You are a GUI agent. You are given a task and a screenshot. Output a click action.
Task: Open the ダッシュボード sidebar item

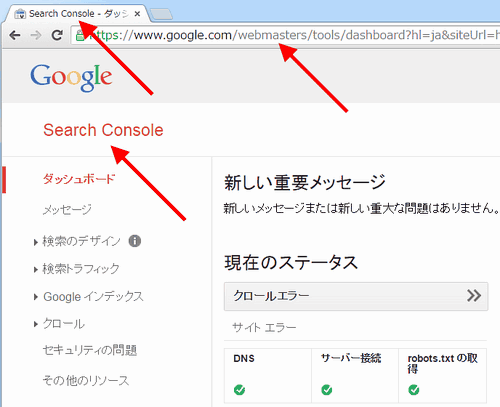(x=79, y=179)
